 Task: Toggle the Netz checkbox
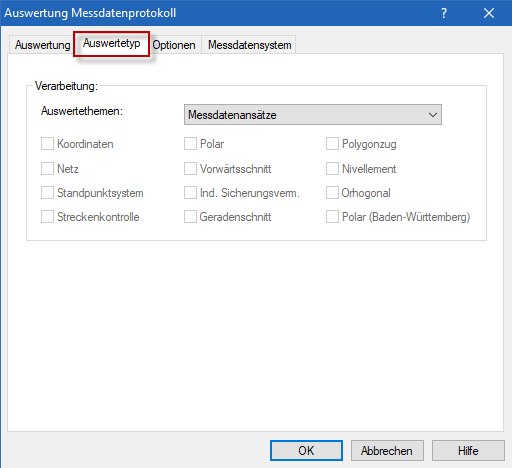47,169
